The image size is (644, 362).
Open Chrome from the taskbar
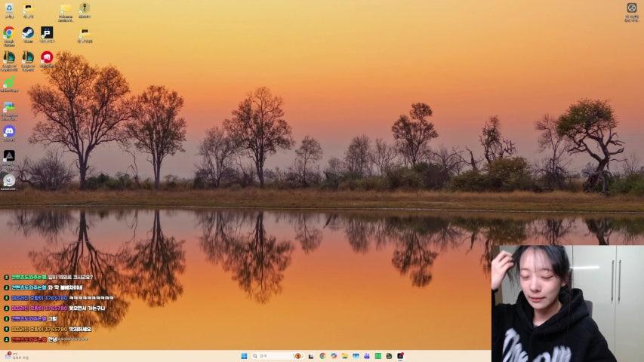[322, 356]
